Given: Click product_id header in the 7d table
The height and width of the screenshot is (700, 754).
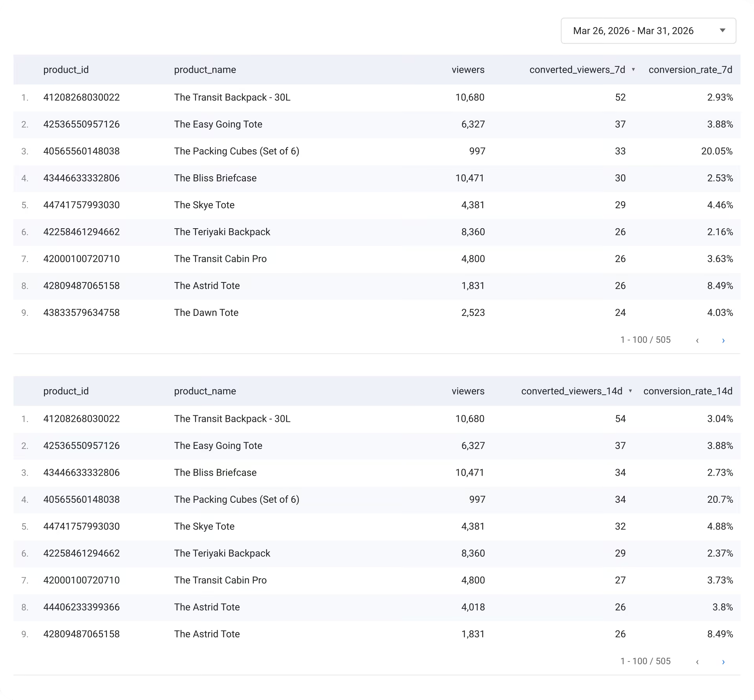Looking at the screenshot, I should pyautogui.click(x=66, y=70).
